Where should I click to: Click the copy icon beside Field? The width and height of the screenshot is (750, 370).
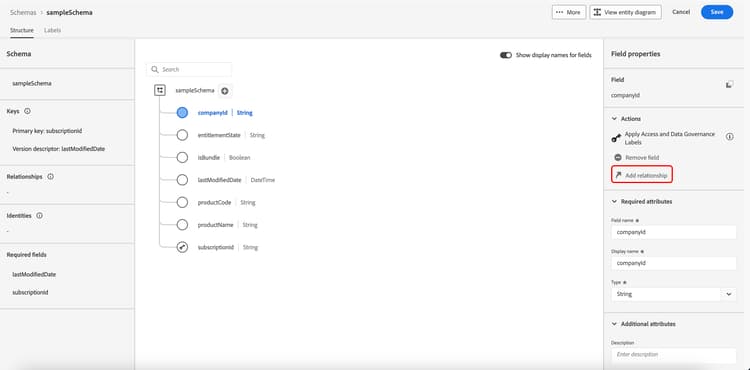click(729, 85)
